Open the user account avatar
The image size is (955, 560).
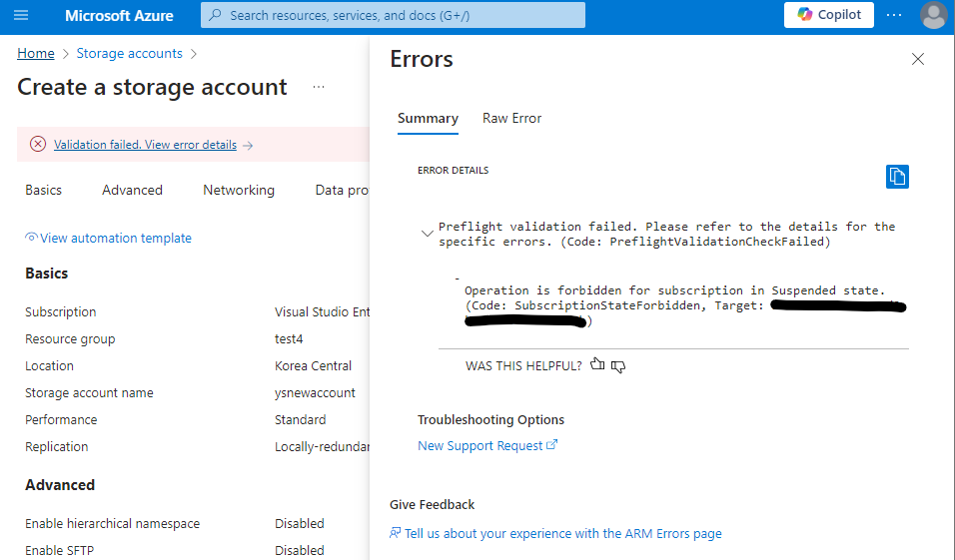934,15
